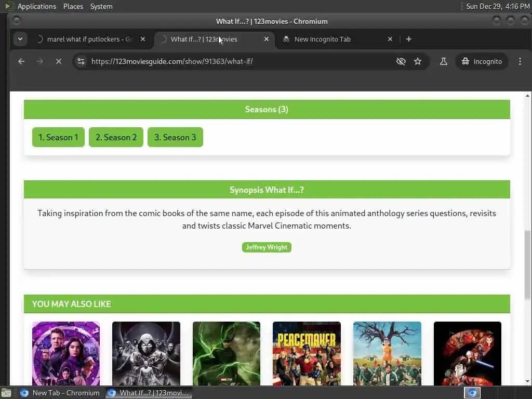Viewport: 532px width, 399px height.
Task: Switch to 'New Tab - Chromium' taskbar window
Action: [60, 393]
